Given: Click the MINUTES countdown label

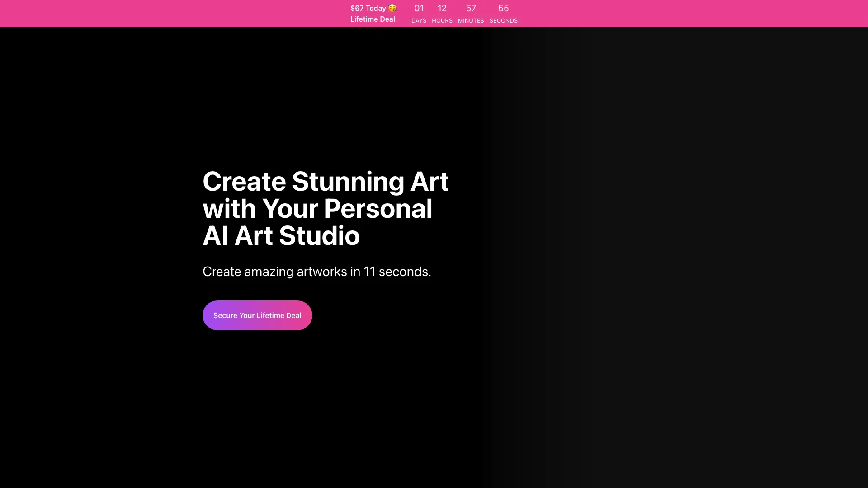Looking at the screenshot, I should click(471, 21).
